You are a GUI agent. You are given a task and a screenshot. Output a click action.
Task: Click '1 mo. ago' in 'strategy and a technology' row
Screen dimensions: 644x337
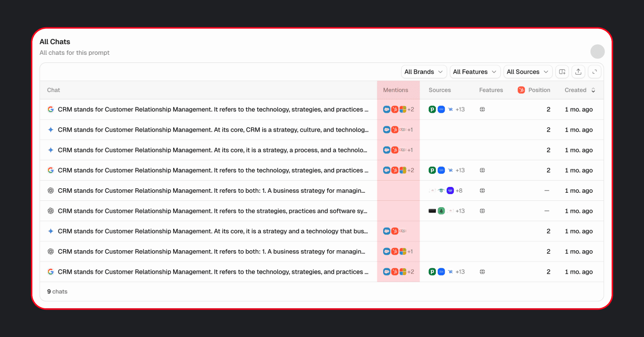pos(579,231)
